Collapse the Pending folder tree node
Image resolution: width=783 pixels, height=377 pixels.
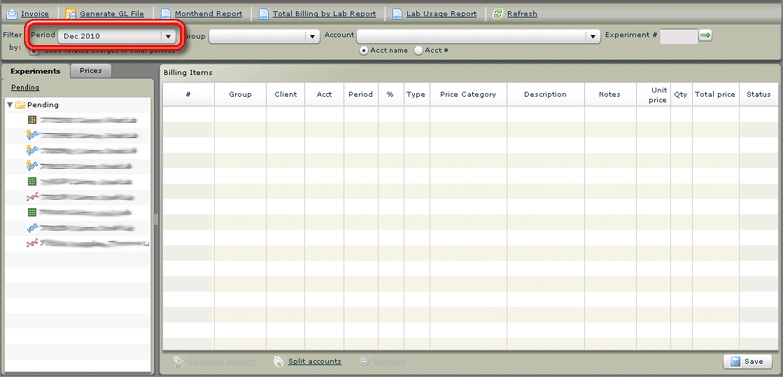click(x=10, y=105)
